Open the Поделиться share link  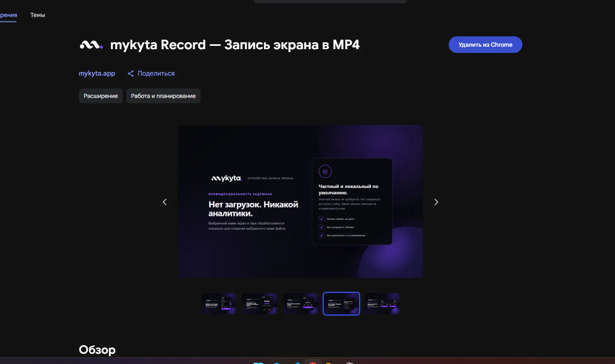click(x=151, y=74)
